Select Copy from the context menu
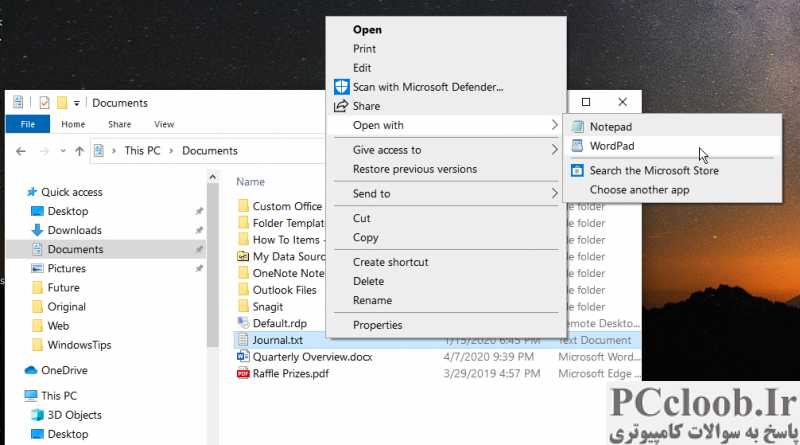The height and width of the screenshot is (445, 800). [365, 238]
